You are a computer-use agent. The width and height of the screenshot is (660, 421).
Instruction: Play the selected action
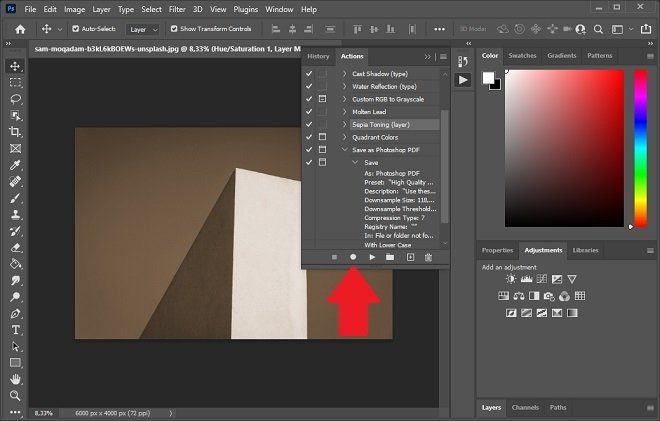pyautogui.click(x=372, y=257)
